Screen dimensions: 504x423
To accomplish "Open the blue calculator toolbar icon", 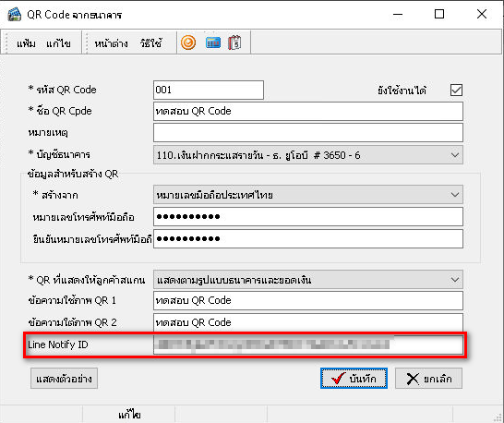I will 213,42.
